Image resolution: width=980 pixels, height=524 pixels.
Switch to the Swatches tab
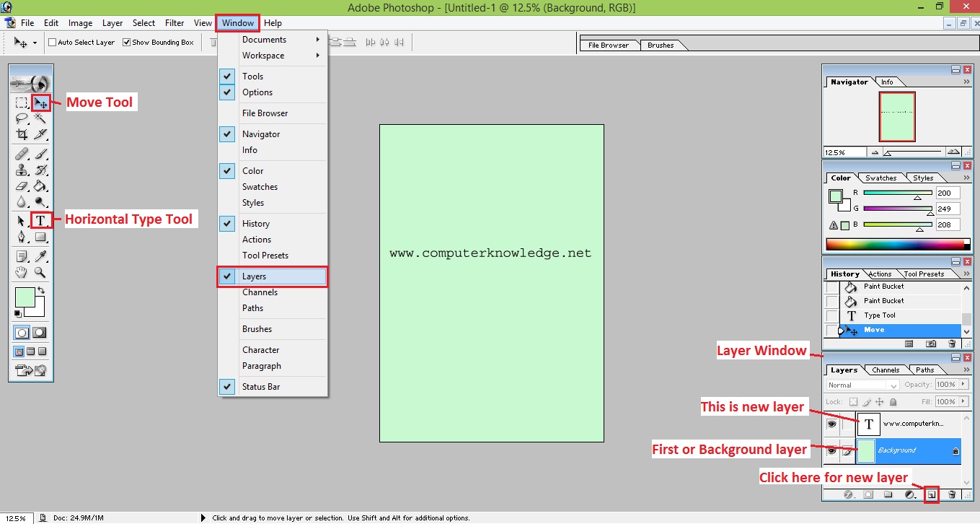point(881,178)
